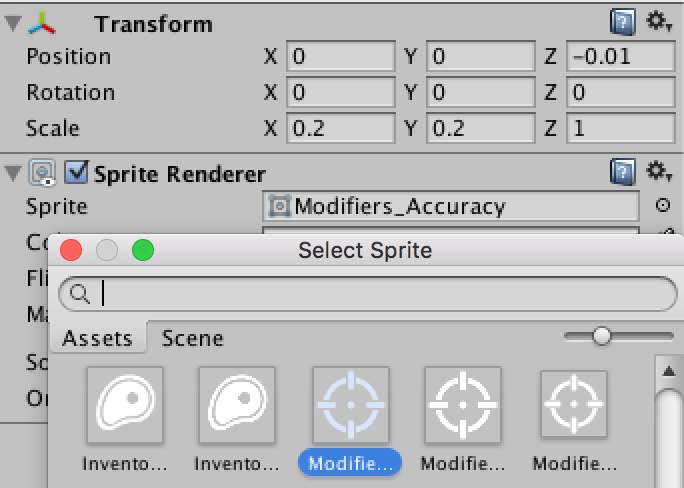684x488 pixels.
Task: Click the scroll up arrow
Action: (x=667, y=372)
